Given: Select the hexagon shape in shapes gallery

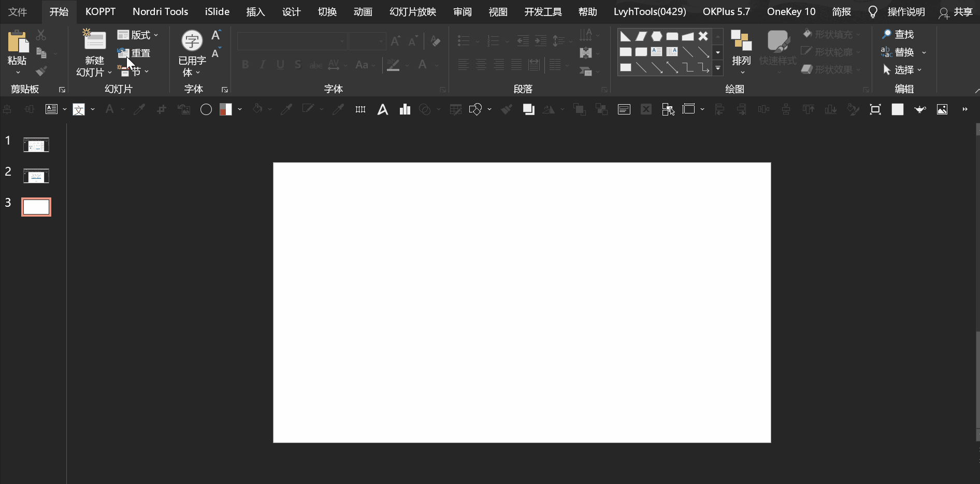Looking at the screenshot, I should coord(657,36).
